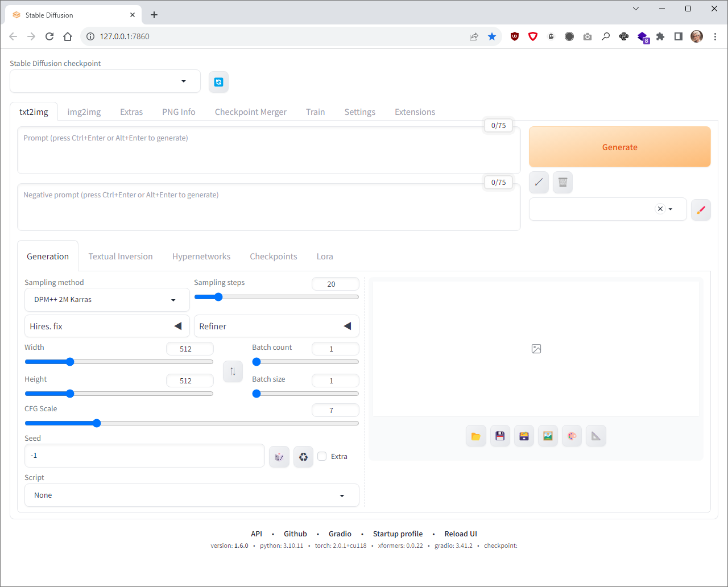Open the Lora tab
The image size is (728, 587).
tap(325, 257)
